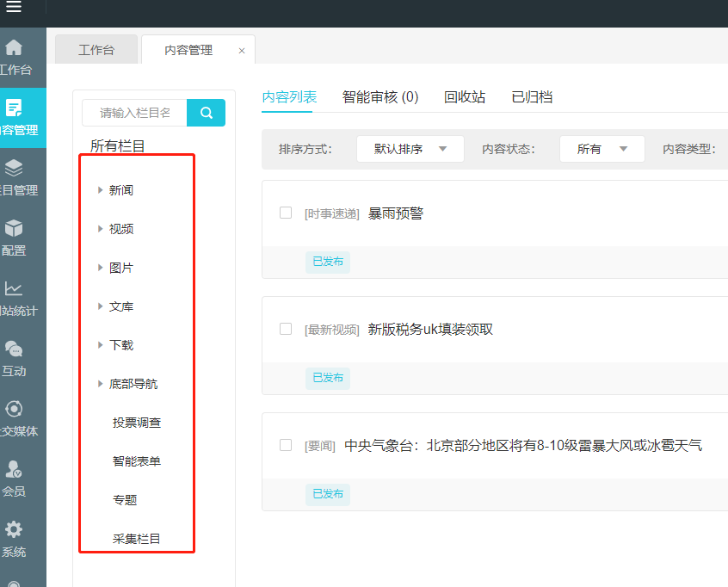Open the Site Statistics chart icon
Viewport: 728px width, 587px height.
(x=14, y=289)
